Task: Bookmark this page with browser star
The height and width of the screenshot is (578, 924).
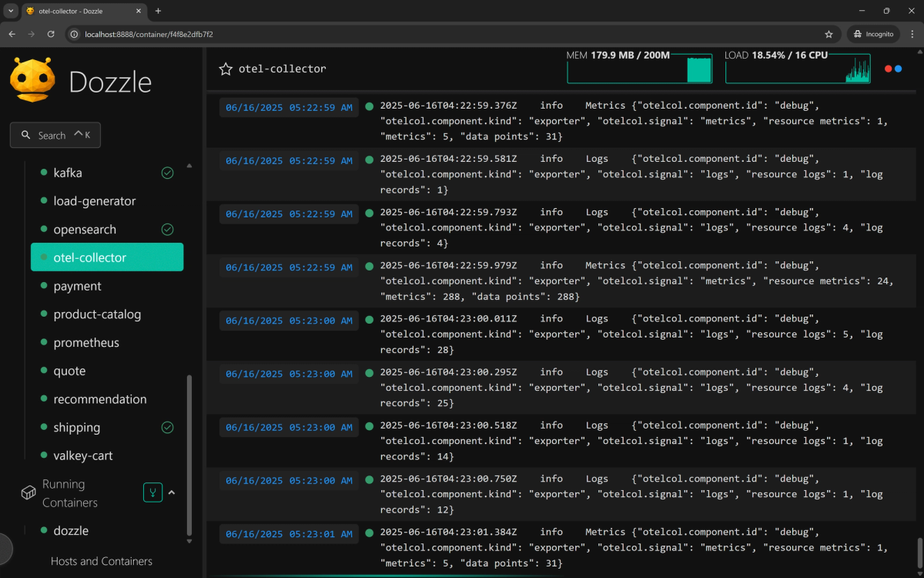Action: tap(829, 34)
